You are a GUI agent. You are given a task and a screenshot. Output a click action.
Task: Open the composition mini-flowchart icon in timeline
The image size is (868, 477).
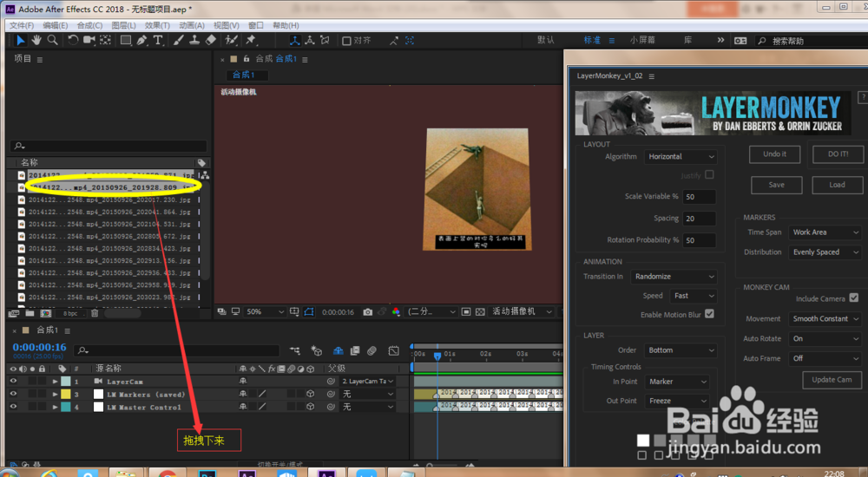pyautogui.click(x=295, y=351)
